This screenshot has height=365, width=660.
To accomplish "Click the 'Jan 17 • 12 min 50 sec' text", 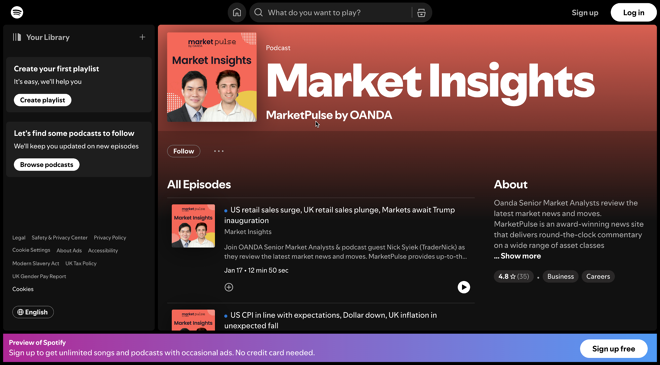I will pyautogui.click(x=256, y=270).
